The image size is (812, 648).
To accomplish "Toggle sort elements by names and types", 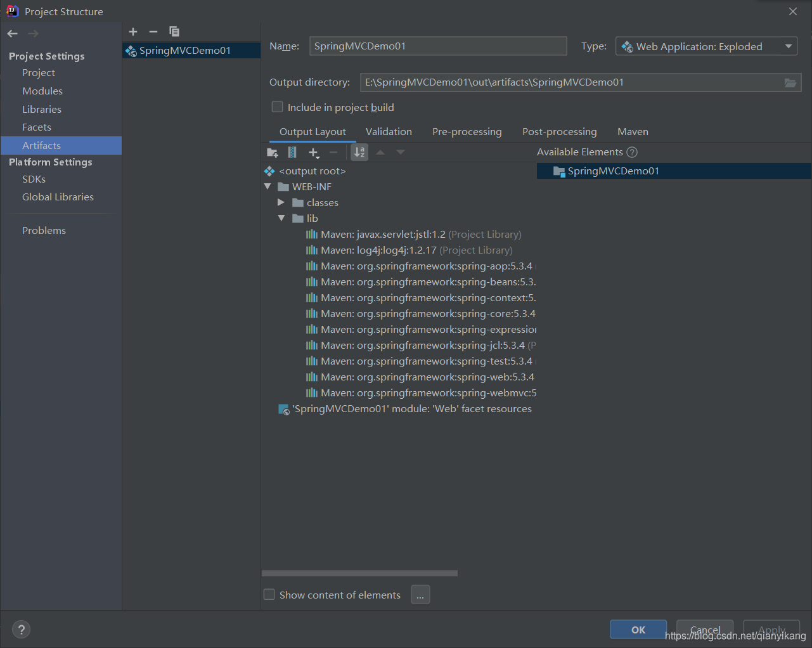I will [x=359, y=152].
